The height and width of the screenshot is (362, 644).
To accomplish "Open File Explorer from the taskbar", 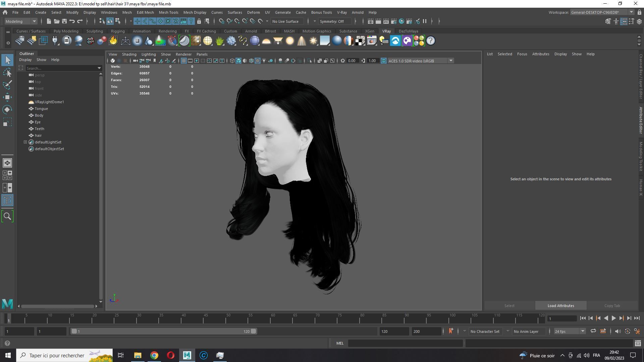I will (138, 355).
